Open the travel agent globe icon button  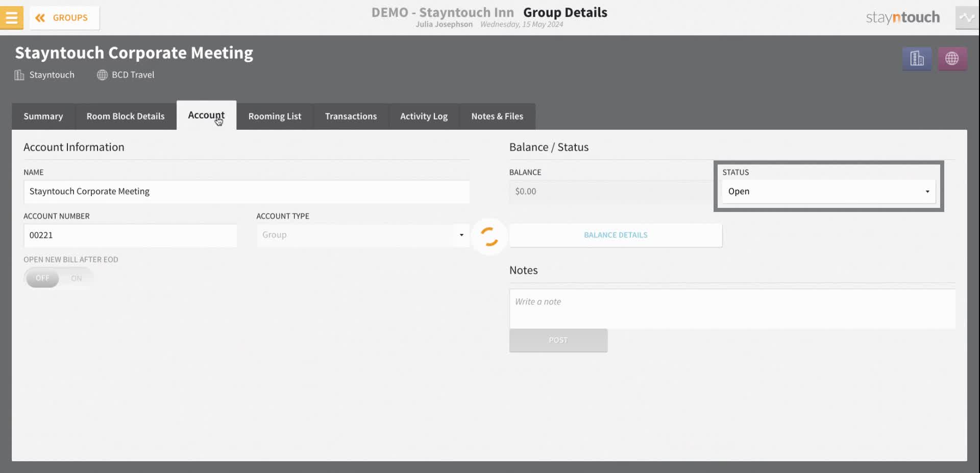(952, 59)
